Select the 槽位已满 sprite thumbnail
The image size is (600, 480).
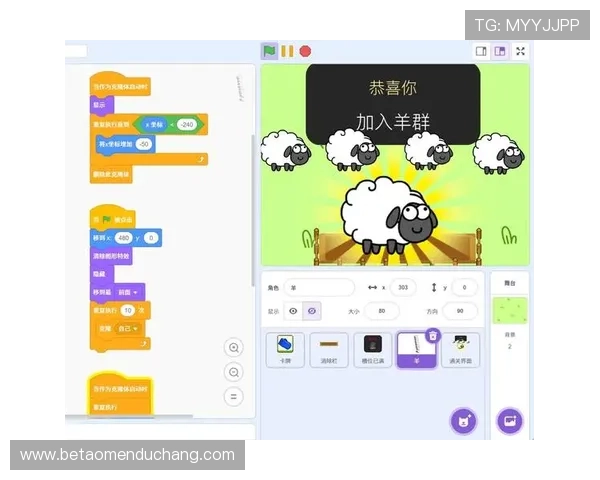coord(373,350)
